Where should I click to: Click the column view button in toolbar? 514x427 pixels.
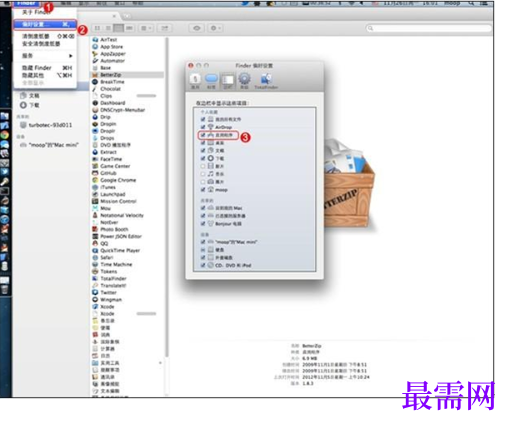point(118,28)
